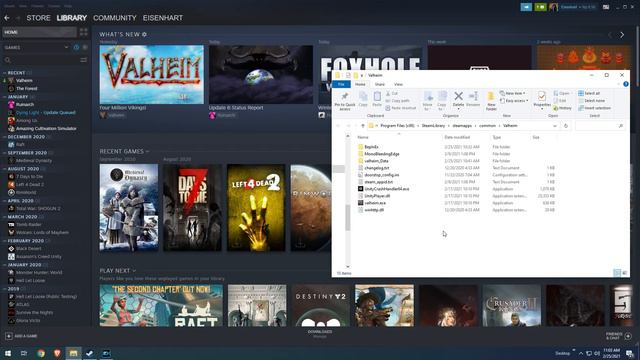Open the COMMUNITY tab in Steam
The image size is (640, 360).
pos(115,18)
